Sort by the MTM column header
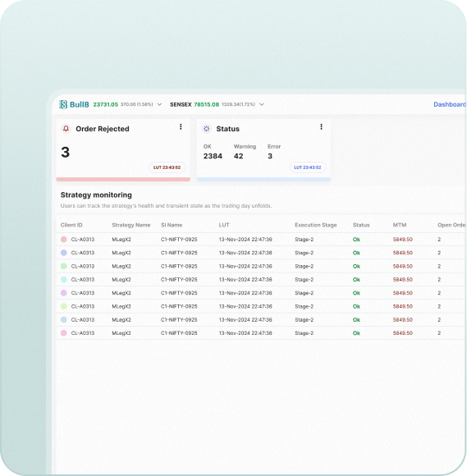Image resolution: width=467 pixels, height=476 pixels. coord(400,225)
